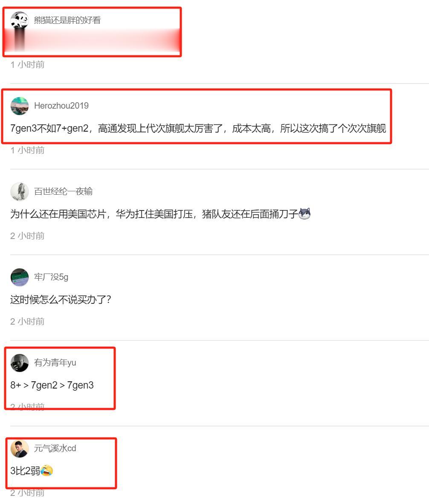Click the husky emoji in comment

304,213
